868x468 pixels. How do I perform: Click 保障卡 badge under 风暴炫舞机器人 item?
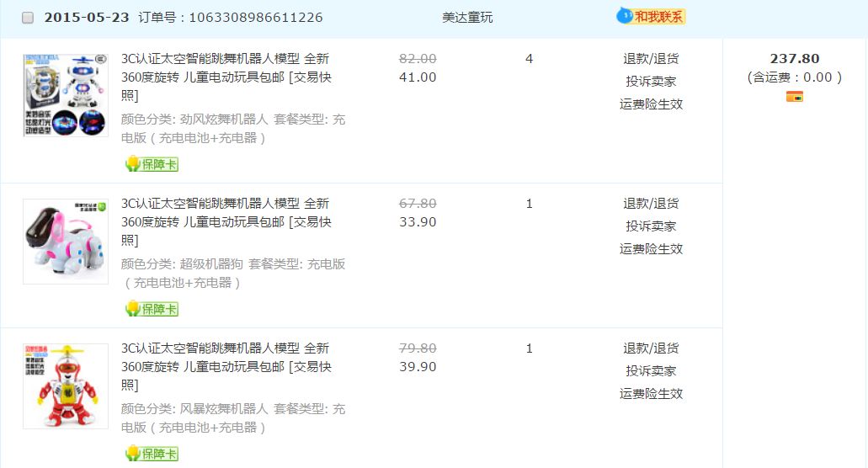pos(152,454)
